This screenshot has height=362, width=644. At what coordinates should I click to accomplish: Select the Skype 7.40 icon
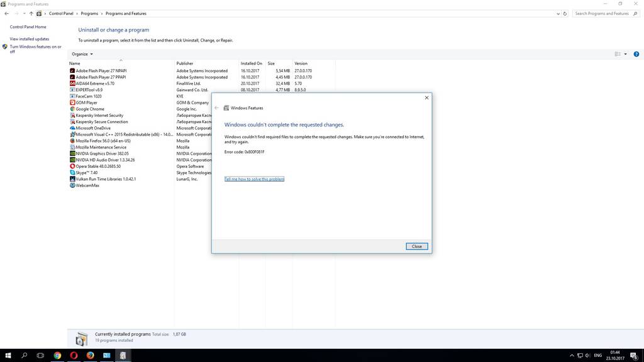coord(72,172)
